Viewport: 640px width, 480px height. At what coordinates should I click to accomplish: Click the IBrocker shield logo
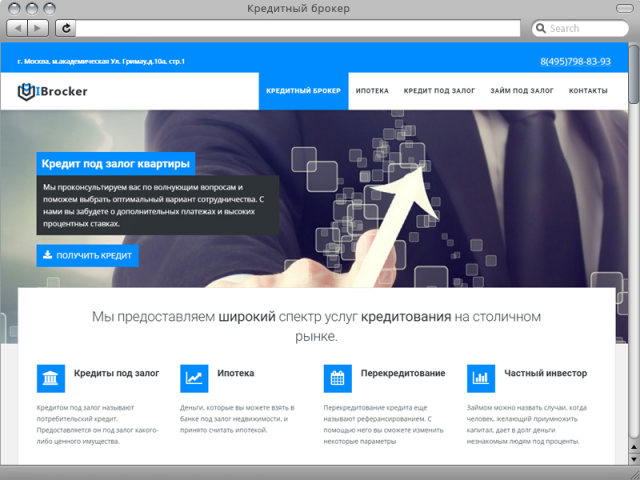[x=26, y=91]
